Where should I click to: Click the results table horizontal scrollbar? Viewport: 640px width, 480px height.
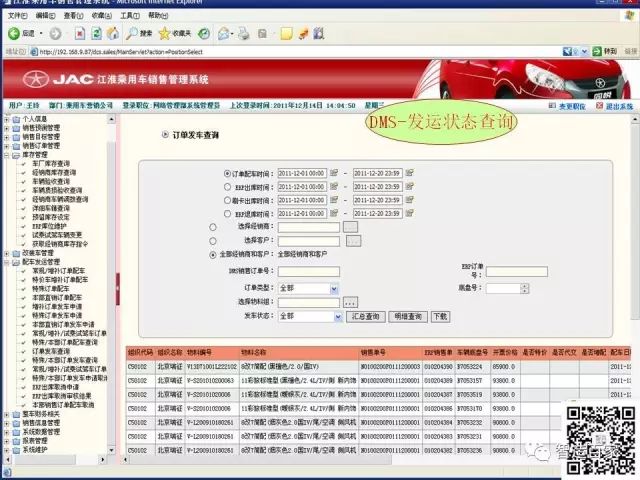257,460
